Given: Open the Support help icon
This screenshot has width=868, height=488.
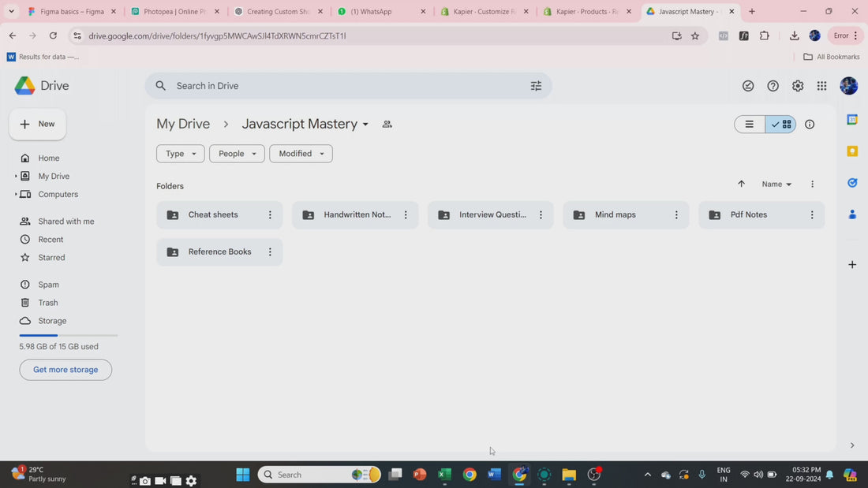Looking at the screenshot, I should coord(773,86).
